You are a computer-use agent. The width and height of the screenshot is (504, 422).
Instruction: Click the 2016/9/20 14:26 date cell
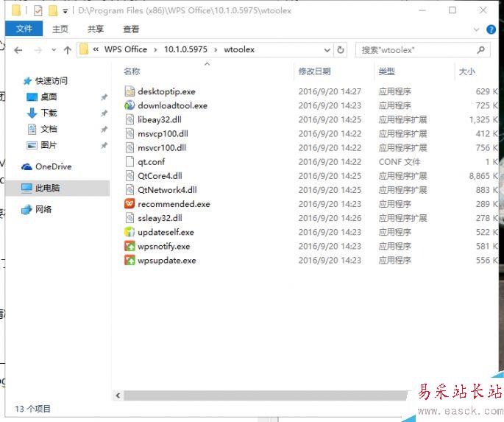point(330,218)
